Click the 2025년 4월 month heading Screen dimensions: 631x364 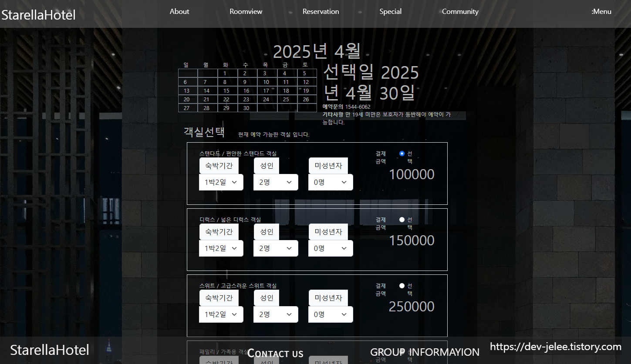[317, 51]
